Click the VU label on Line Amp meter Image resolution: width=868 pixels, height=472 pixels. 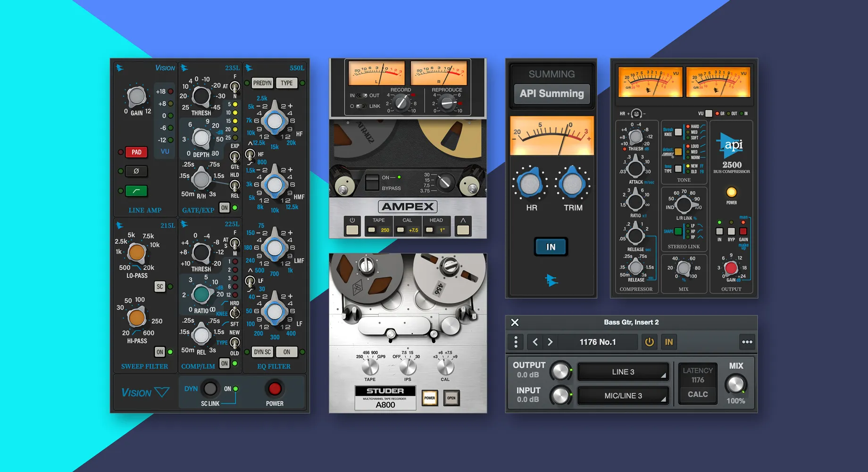coord(165,151)
